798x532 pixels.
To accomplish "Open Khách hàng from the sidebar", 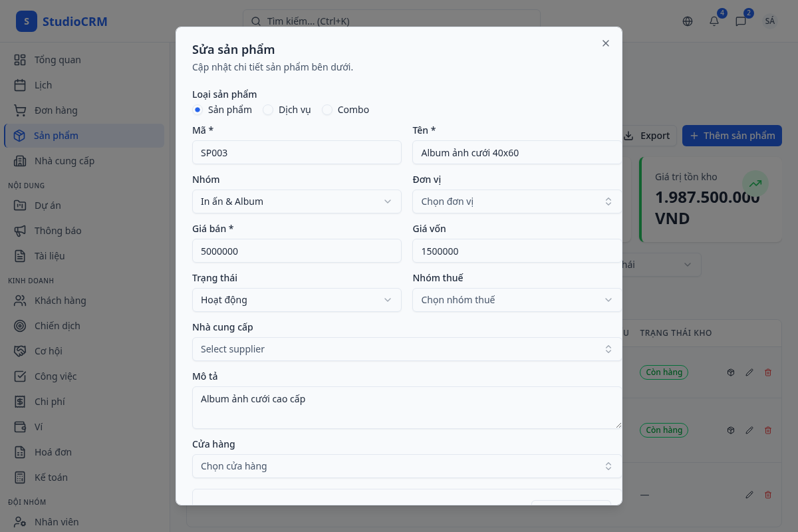I will point(60,301).
